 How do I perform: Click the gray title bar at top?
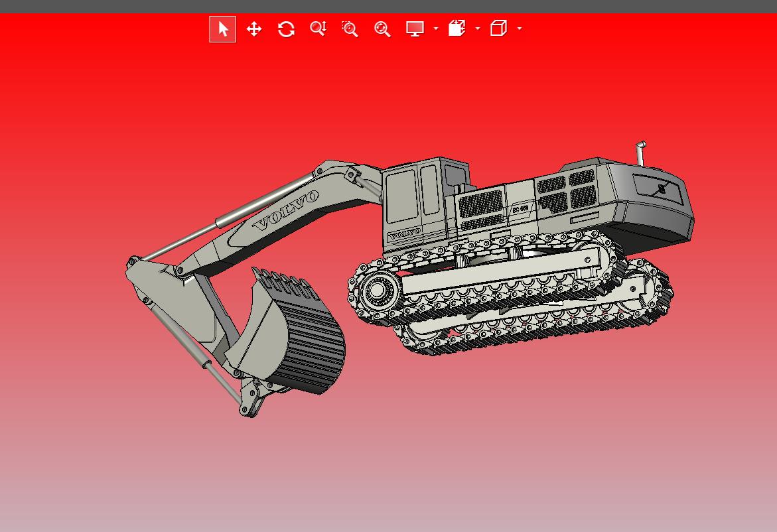tap(388, 6)
